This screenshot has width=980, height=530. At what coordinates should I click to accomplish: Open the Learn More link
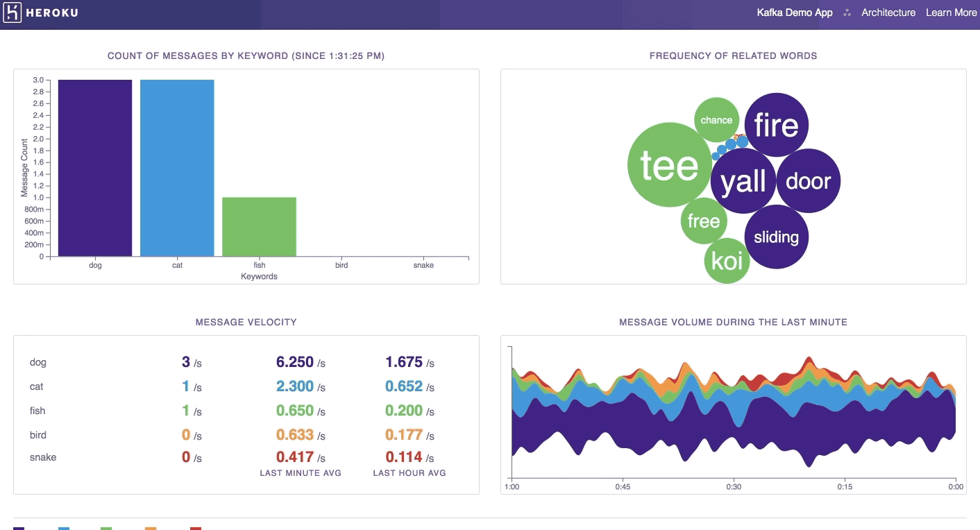point(951,12)
